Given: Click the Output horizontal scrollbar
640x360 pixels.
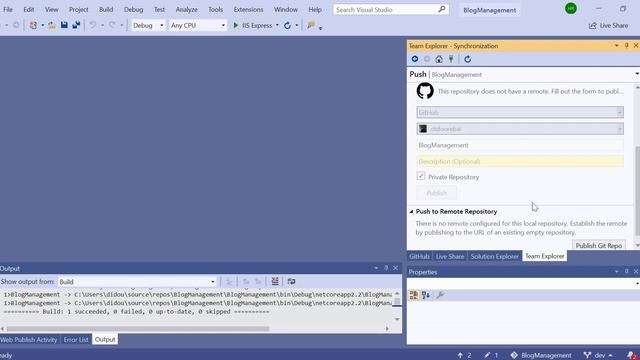Looking at the screenshot, I should click(x=138, y=329).
